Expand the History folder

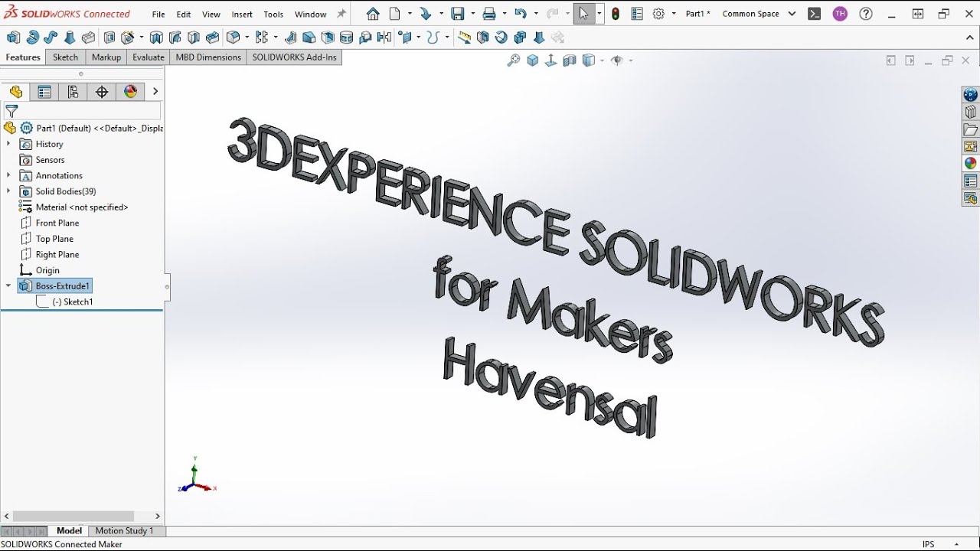point(8,144)
